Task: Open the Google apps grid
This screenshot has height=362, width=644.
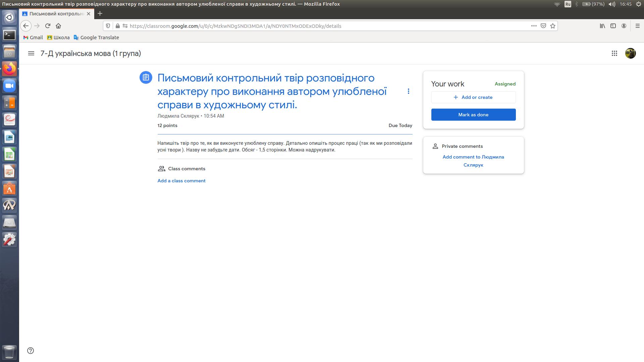Action: [x=614, y=53]
